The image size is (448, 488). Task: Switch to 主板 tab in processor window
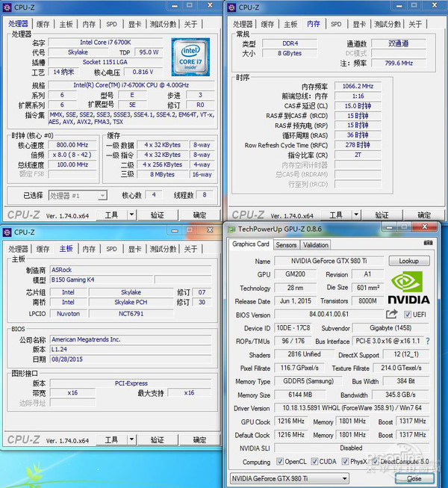click(66, 24)
